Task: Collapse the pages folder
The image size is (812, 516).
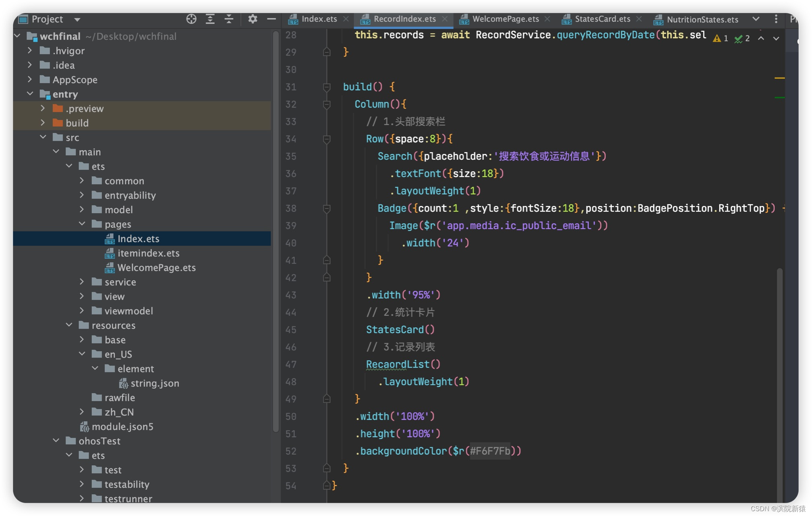Action: (82, 224)
